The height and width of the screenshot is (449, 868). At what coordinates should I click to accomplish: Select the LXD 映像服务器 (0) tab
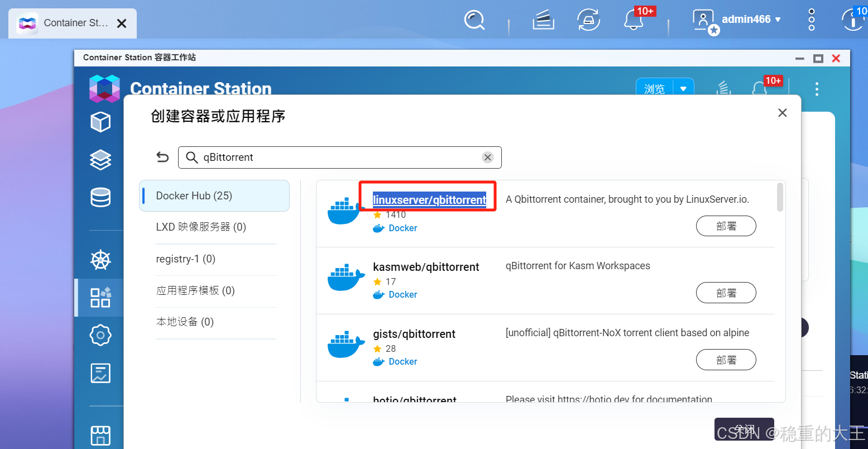(201, 227)
